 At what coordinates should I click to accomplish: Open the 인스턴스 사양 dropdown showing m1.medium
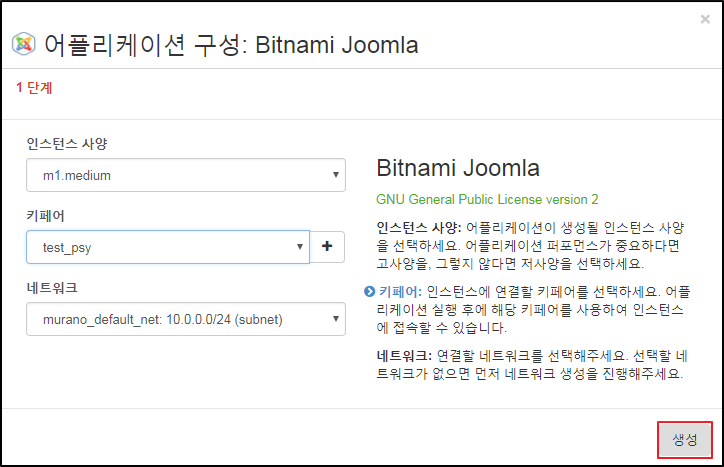[x=185, y=175]
